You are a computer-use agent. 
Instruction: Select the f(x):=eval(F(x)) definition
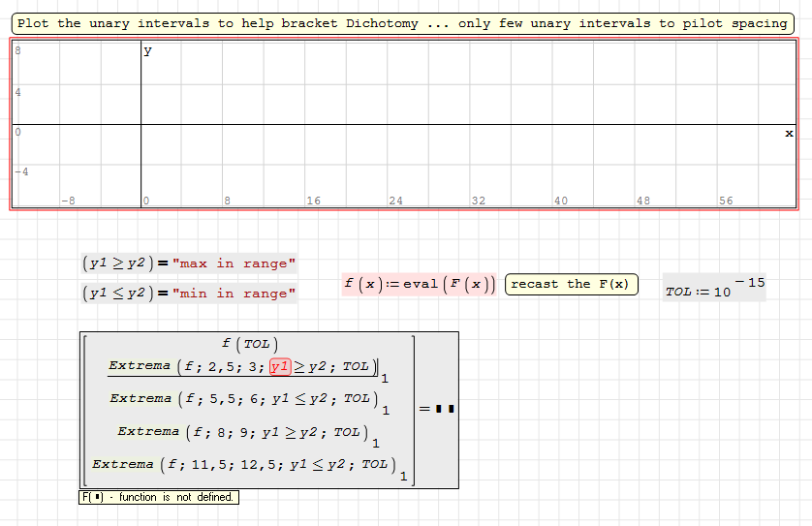[x=421, y=284]
